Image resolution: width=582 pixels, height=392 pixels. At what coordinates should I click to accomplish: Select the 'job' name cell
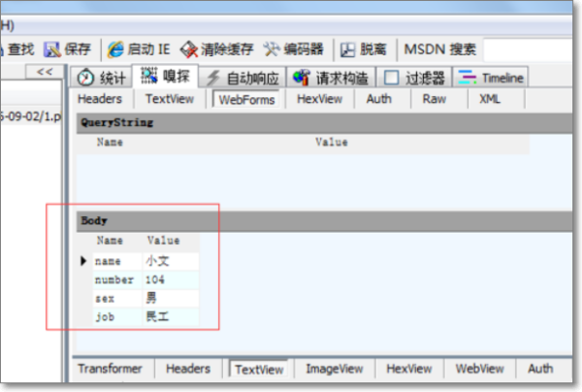click(x=117, y=317)
